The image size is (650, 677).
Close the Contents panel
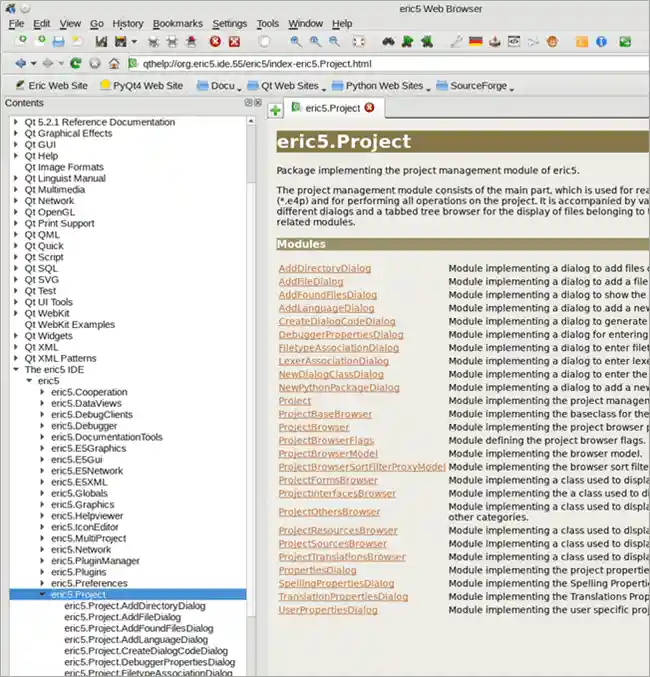pos(257,103)
